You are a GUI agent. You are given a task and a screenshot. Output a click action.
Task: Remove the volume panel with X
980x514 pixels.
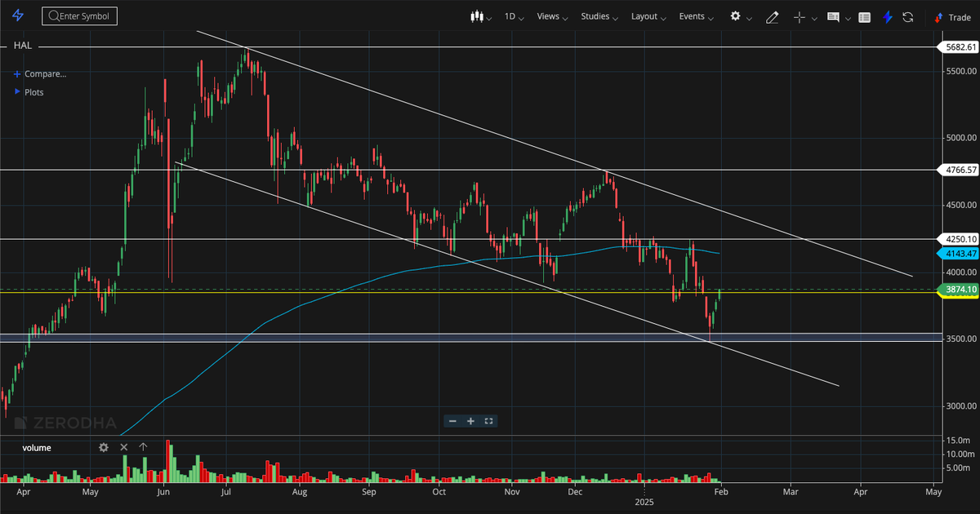click(x=124, y=447)
